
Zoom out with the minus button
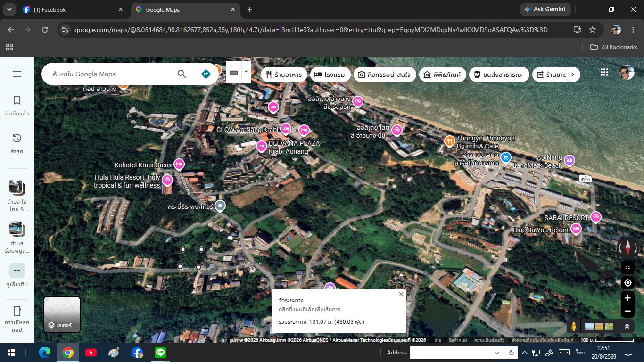click(x=627, y=311)
